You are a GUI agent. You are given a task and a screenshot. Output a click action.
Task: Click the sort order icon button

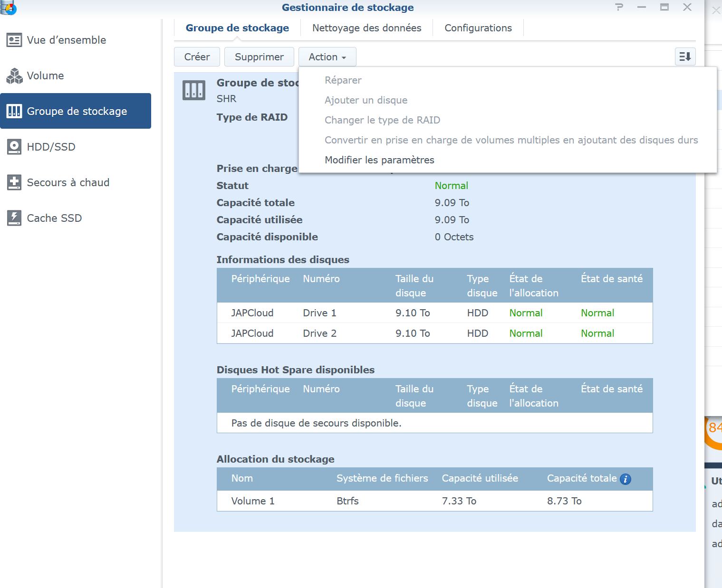click(x=685, y=57)
